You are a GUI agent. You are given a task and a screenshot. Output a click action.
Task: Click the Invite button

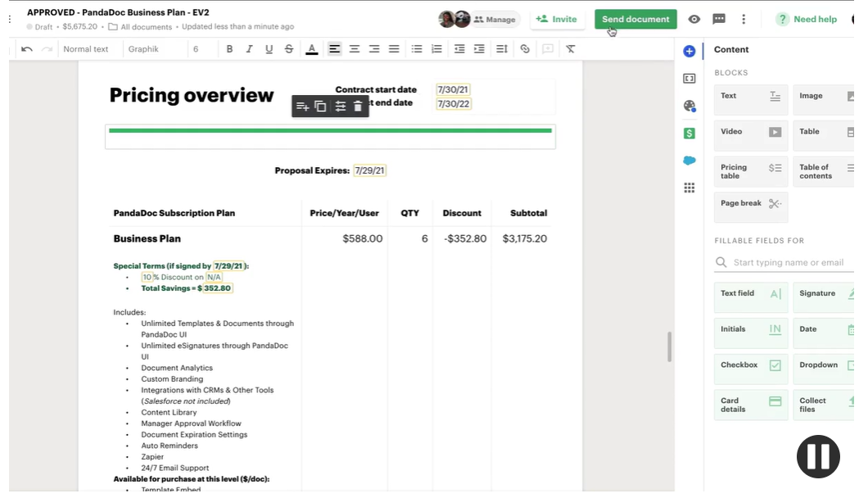556,20
